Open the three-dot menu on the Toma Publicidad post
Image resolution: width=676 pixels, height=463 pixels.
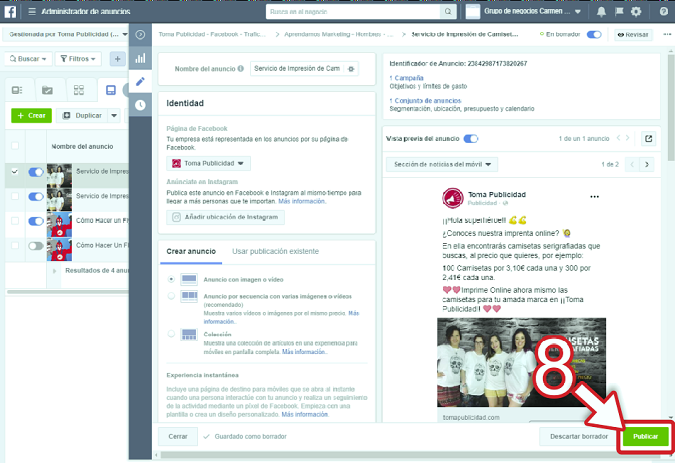595,197
